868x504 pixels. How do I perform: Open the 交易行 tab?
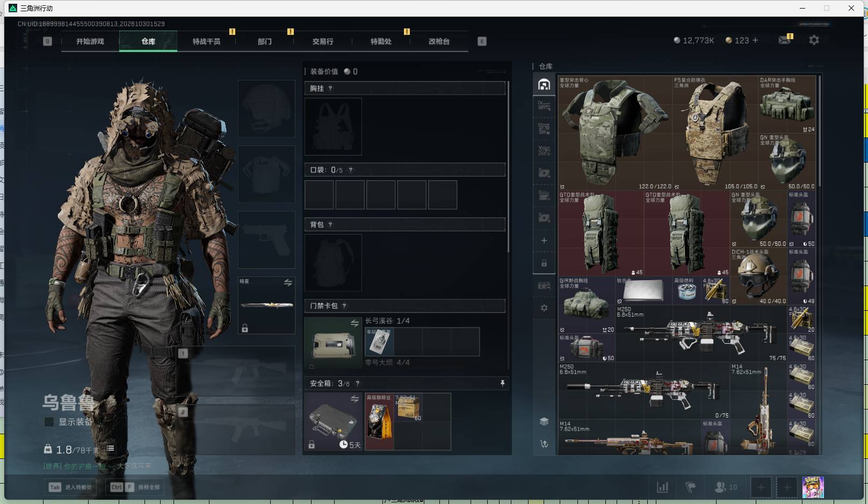323,41
